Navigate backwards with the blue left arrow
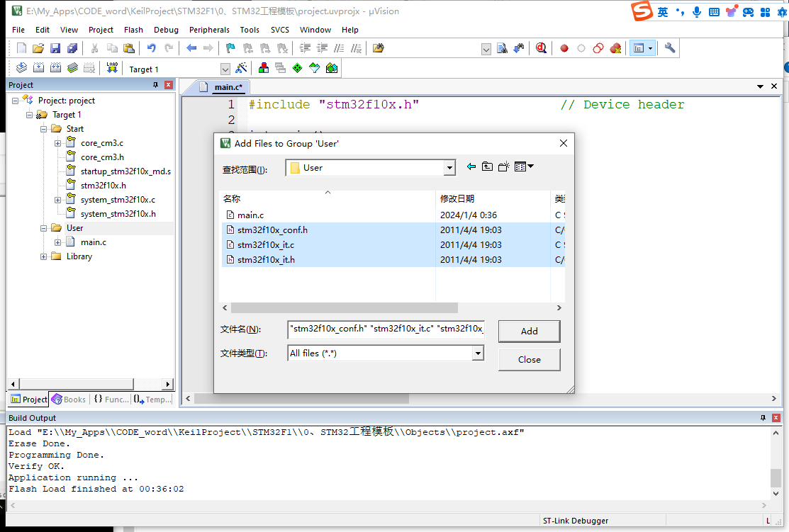 (191, 48)
